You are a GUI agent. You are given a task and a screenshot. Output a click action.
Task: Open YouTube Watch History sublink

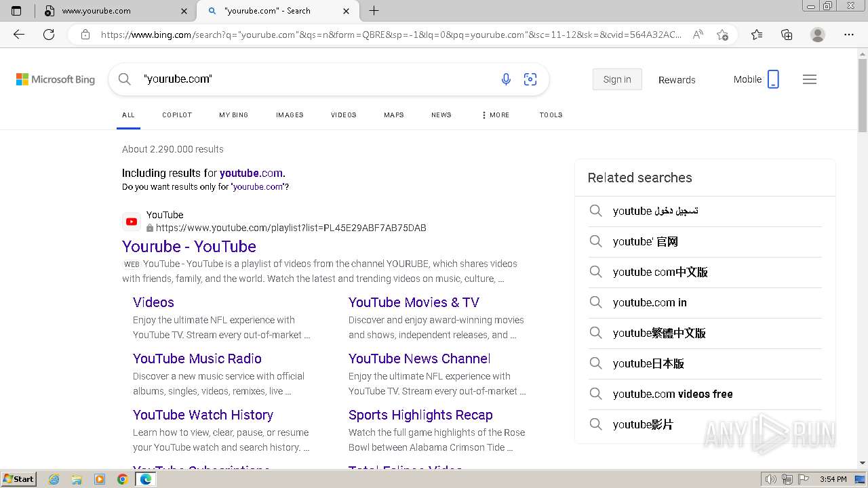pyautogui.click(x=203, y=415)
